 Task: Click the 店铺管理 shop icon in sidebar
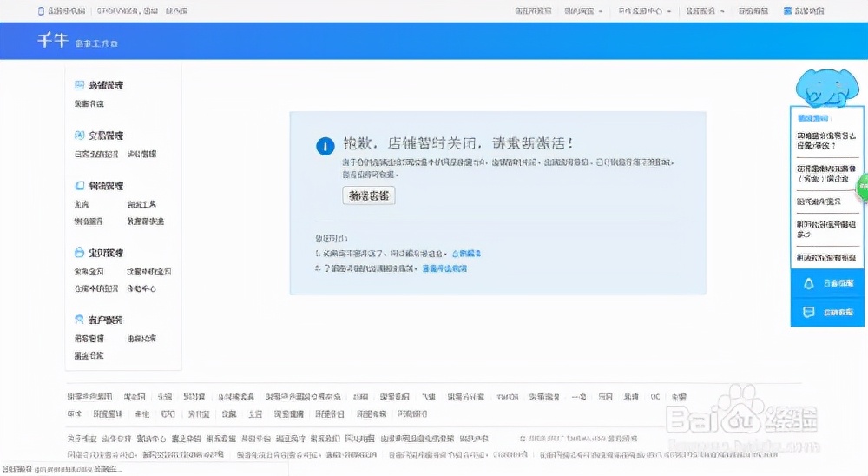tap(80, 85)
